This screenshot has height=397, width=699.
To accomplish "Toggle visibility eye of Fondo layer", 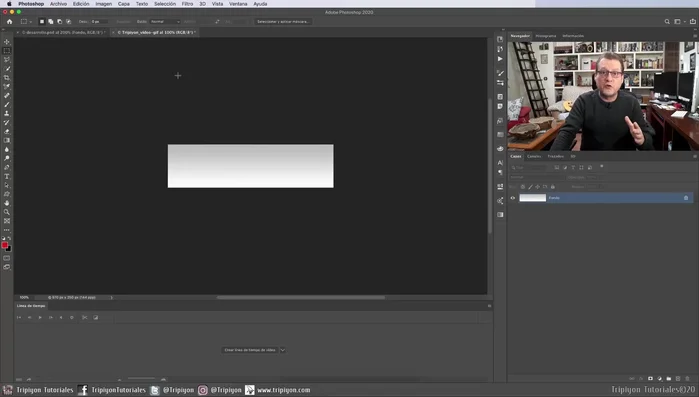I will [513, 198].
